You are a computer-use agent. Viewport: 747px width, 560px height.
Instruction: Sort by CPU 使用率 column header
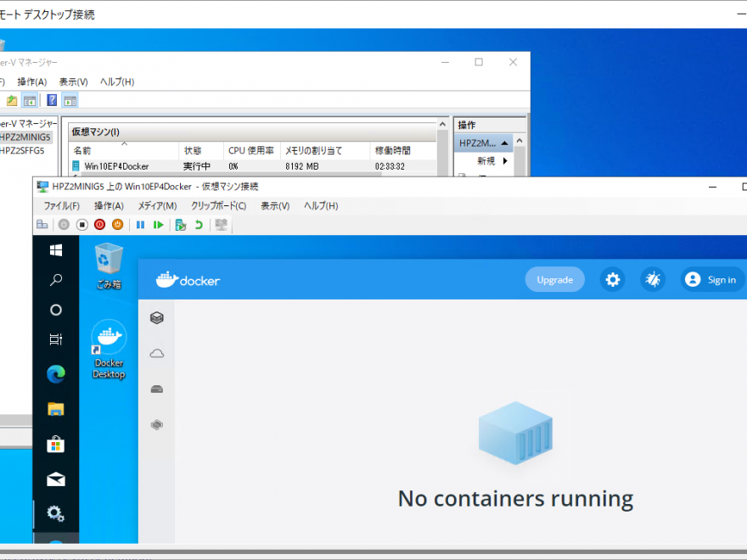pos(251,150)
